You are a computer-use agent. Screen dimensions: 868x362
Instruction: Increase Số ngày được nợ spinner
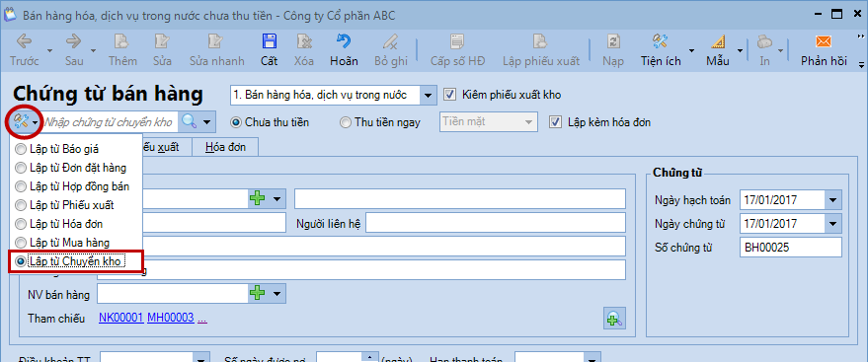coord(368,356)
